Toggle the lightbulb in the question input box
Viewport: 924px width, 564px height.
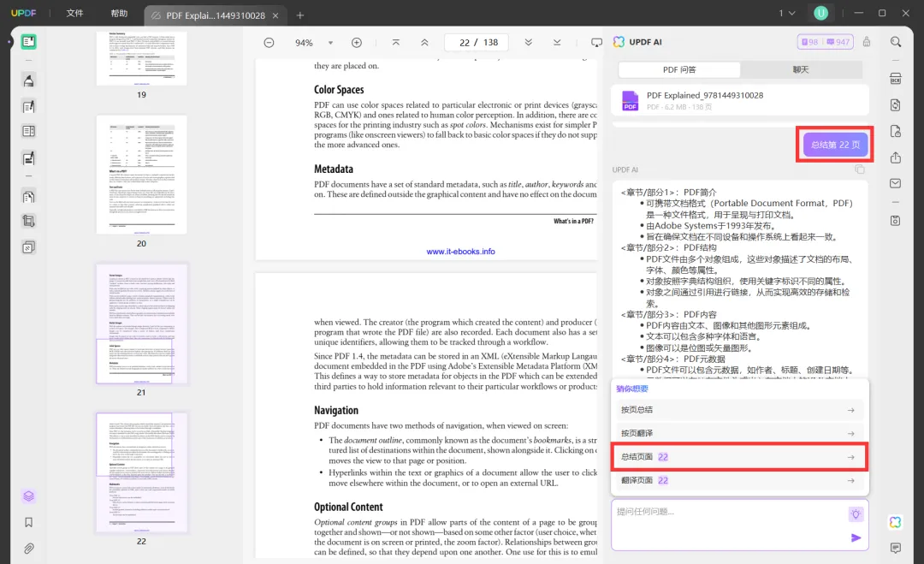[855, 512]
